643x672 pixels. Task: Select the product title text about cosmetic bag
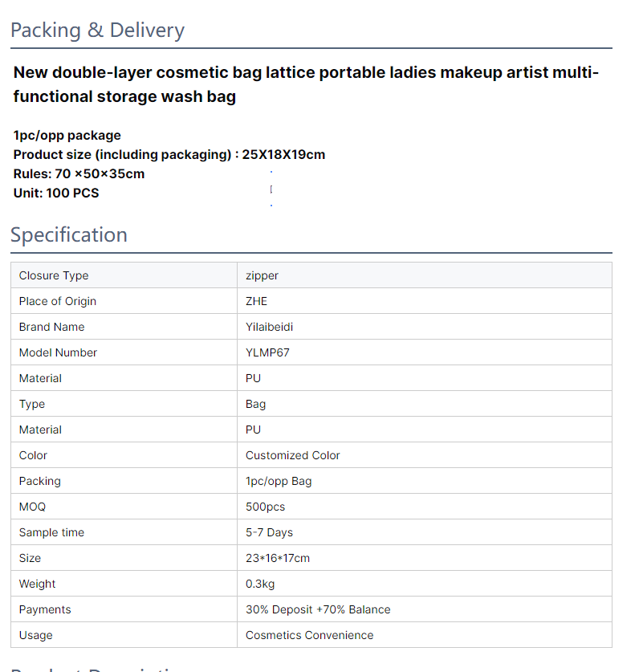click(306, 84)
